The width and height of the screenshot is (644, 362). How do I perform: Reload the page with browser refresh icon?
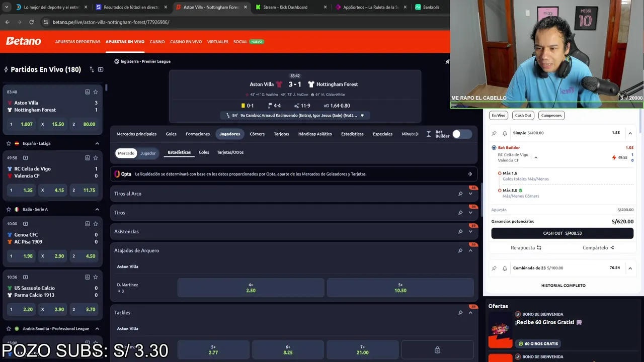(x=31, y=22)
